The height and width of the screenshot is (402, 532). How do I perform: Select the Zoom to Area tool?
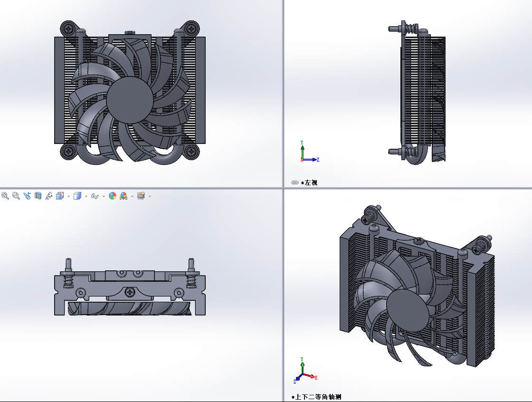pos(16,196)
